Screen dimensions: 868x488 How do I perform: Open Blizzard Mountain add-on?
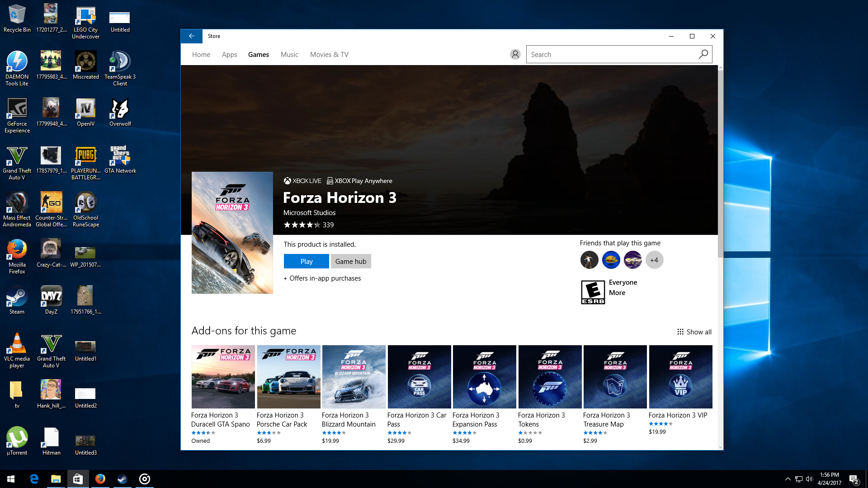(354, 394)
